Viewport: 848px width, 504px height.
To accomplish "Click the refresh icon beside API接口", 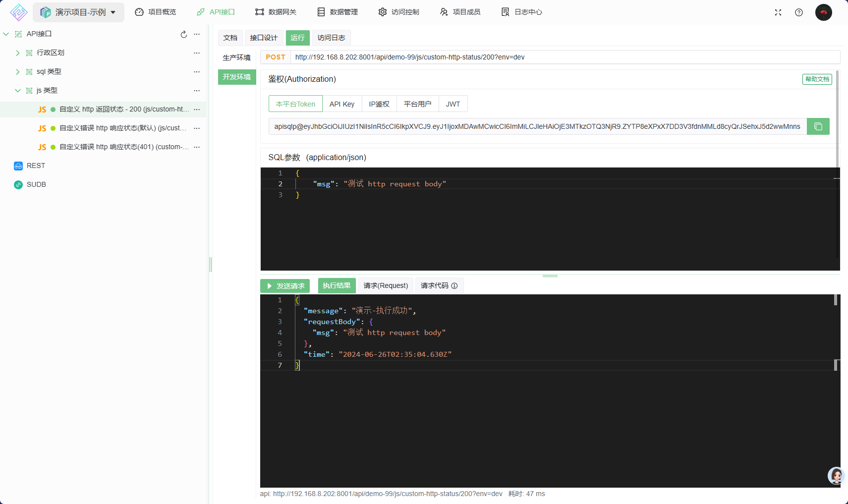I will (x=184, y=34).
